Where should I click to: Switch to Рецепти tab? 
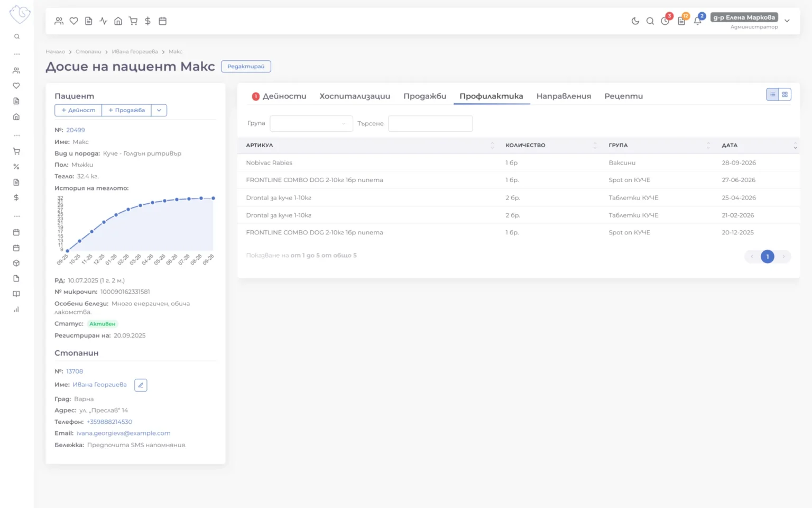coord(624,96)
